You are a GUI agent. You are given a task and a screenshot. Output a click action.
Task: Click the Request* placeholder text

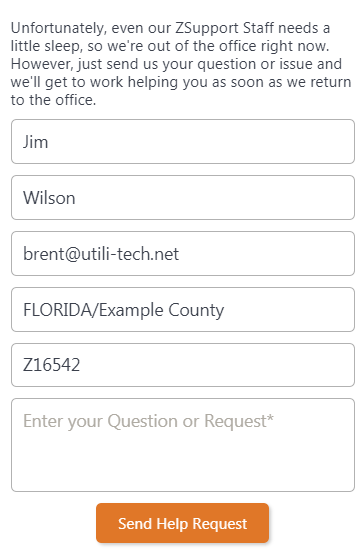pos(239,421)
